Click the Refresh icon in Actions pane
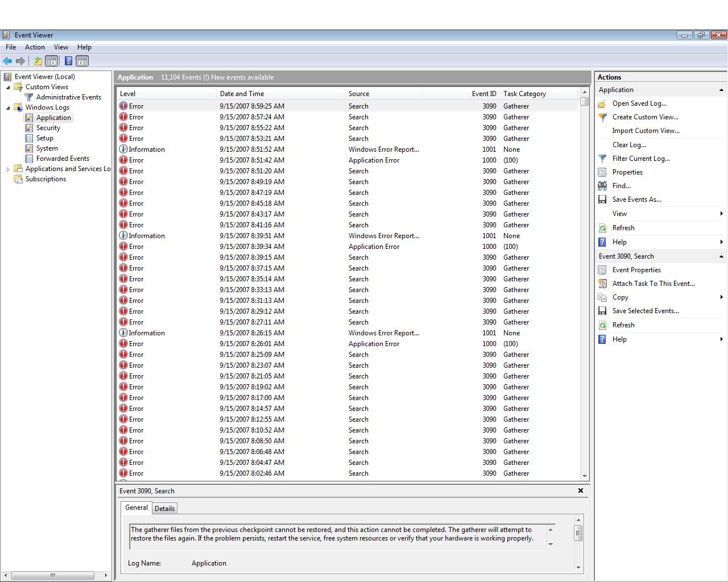This screenshot has width=728, height=582. [x=602, y=227]
